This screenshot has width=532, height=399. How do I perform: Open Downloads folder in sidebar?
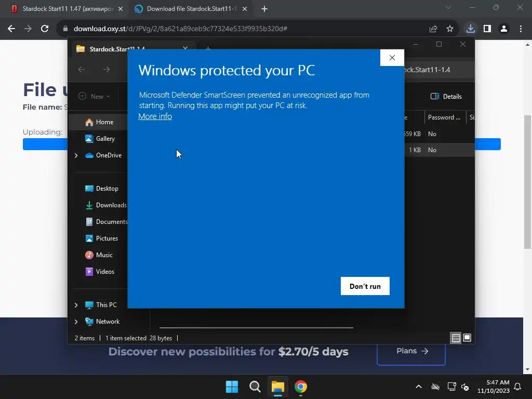[x=106, y=205]
